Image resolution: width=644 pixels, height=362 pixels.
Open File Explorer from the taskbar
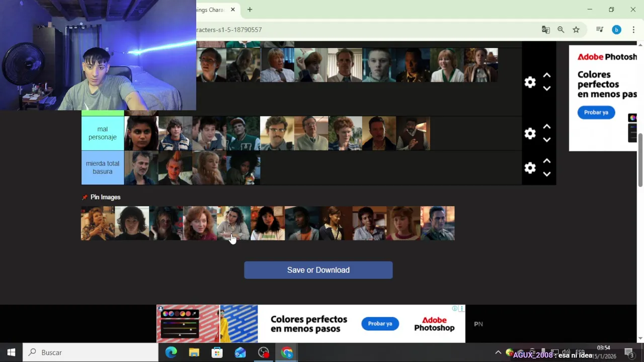point(194,352)
